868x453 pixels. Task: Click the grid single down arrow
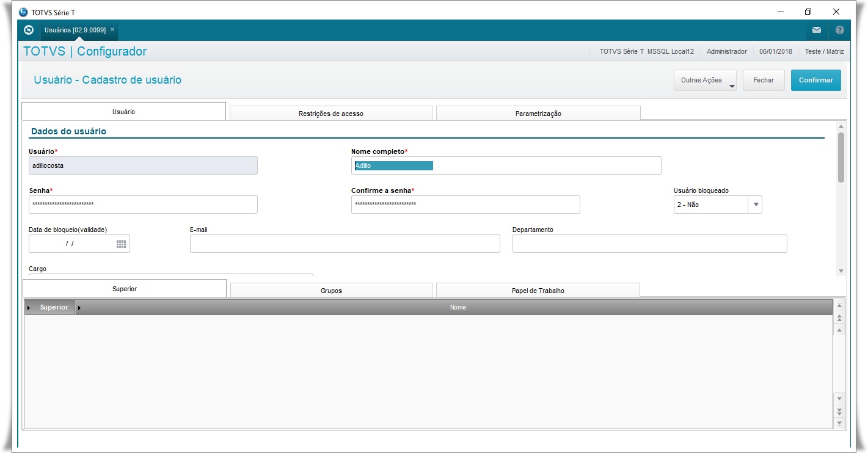pos(839,398)
